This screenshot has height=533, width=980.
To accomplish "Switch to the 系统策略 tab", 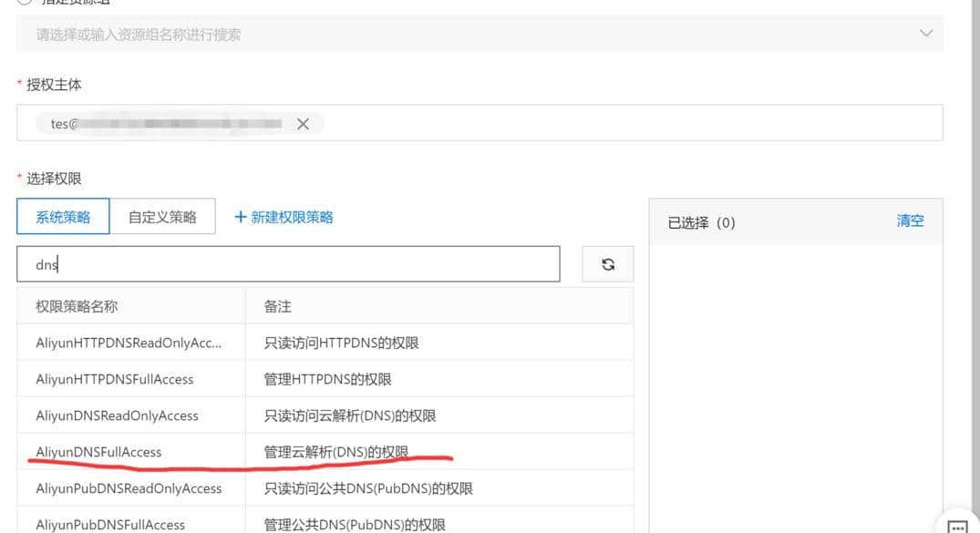I will [62, 215].
